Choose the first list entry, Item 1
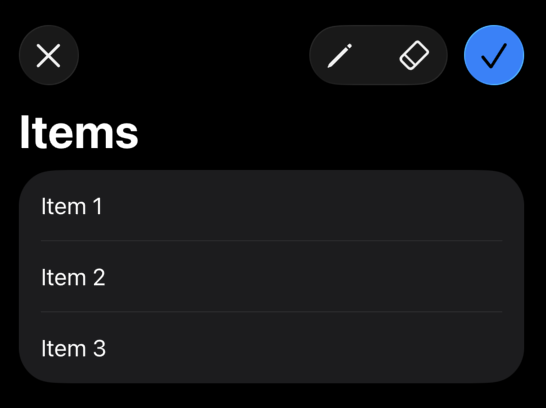 [x=272, y=206]
